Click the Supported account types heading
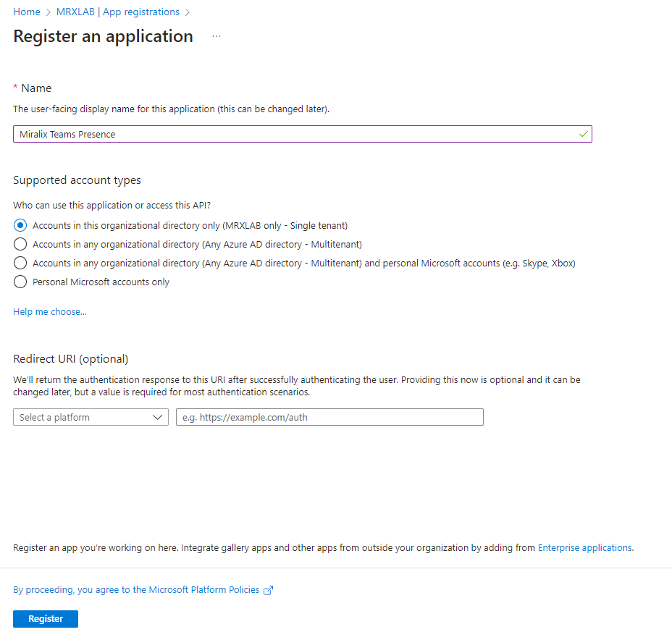 pyautogui.click(x=77, y=180)
